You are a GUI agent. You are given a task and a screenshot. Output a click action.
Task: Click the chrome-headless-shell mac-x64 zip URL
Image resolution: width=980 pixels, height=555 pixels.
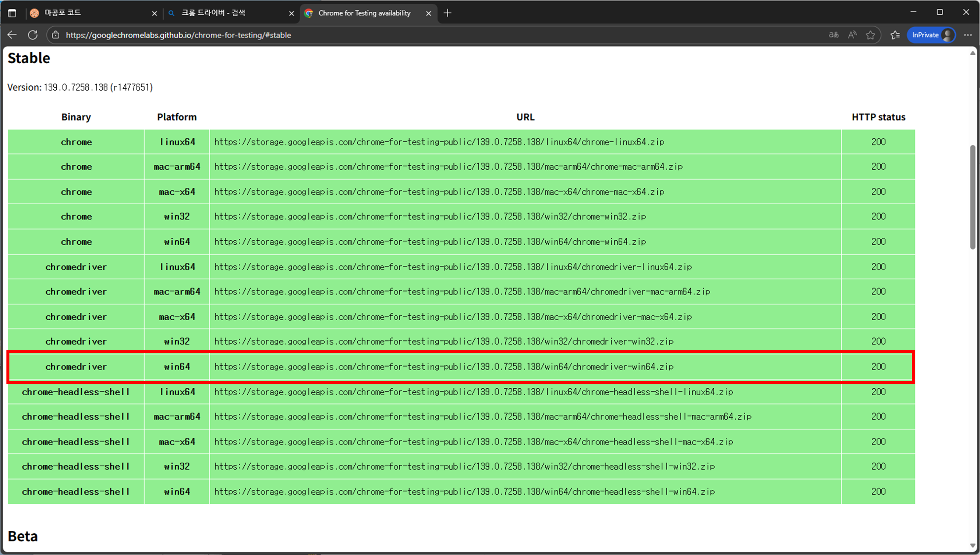point(474,442)
